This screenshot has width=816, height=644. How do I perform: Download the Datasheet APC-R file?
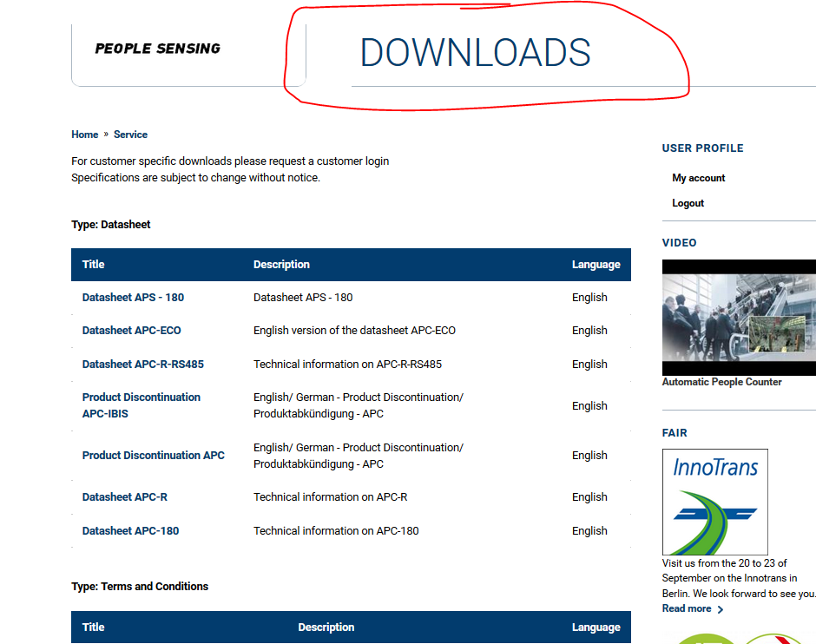124,497
